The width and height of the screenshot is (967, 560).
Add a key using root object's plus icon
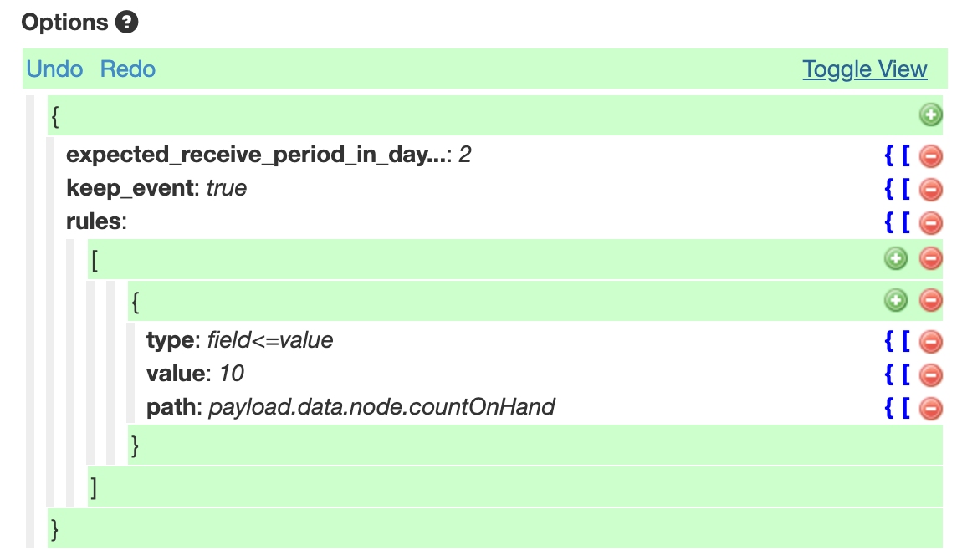point(931,115)
